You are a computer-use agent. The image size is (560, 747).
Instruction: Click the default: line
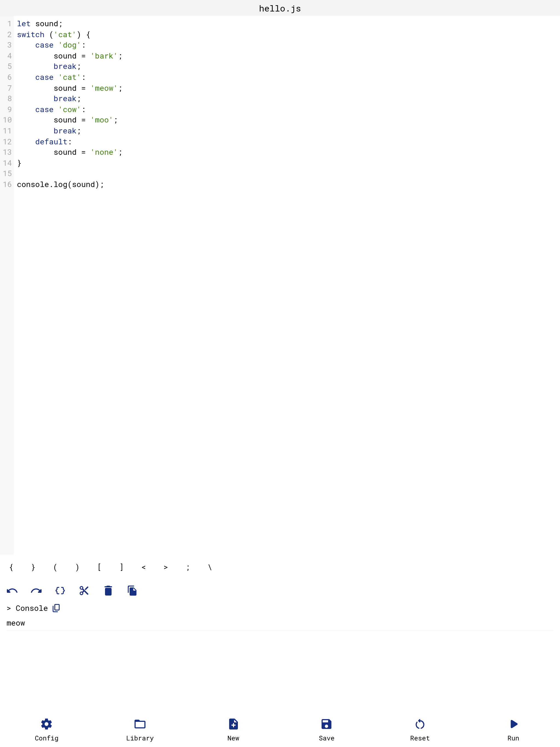(x=53, y=141)
